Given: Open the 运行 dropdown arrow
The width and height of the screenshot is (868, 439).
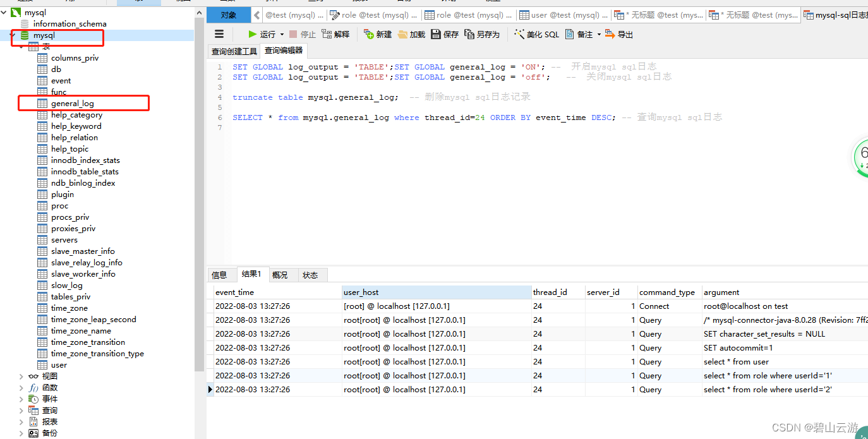Looking at the screenshot, I should click(x=282, y=34).
